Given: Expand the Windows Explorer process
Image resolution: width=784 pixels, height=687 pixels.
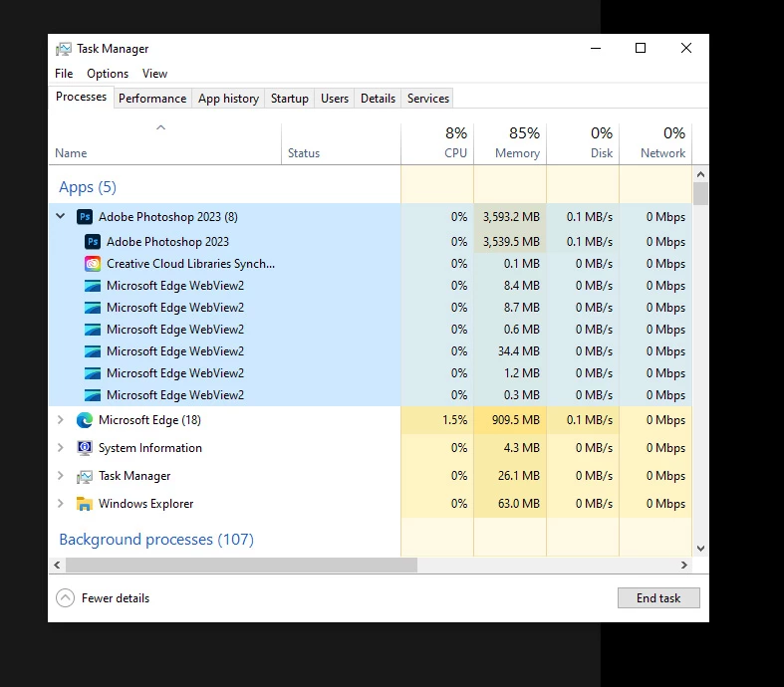Looking at the screenshot, I should [61, 504].
